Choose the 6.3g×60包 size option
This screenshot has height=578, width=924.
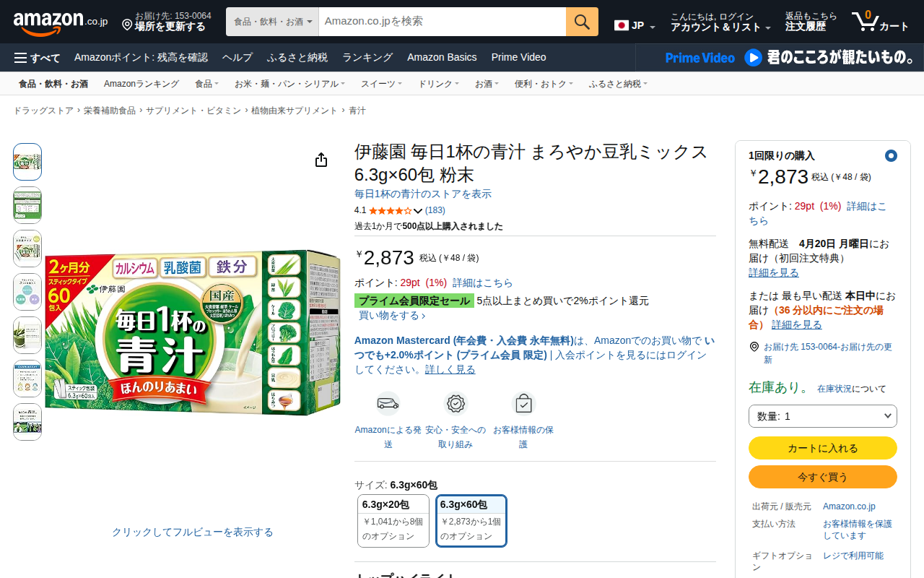[x=471, y=521]
